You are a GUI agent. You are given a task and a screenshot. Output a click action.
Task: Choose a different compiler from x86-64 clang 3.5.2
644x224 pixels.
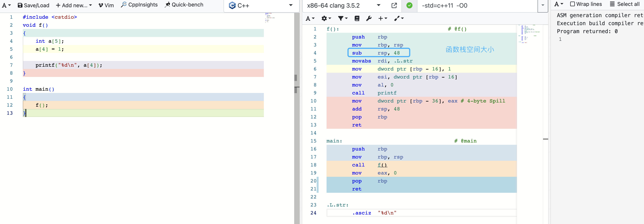[x=344, y=5]
